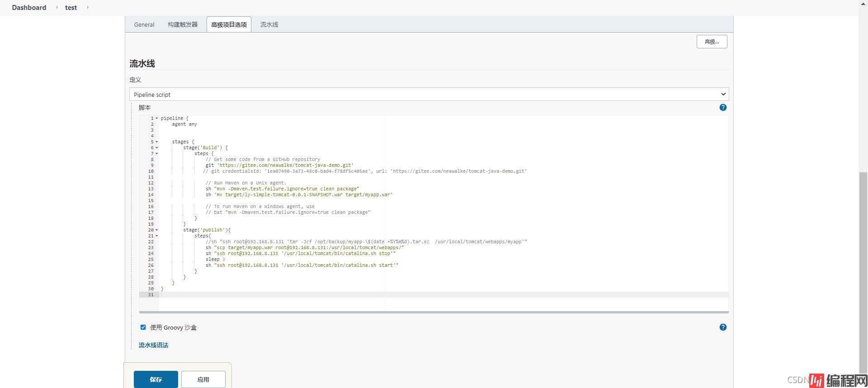
Task: Click the 高级... button
Action: (x=712, y=42)
